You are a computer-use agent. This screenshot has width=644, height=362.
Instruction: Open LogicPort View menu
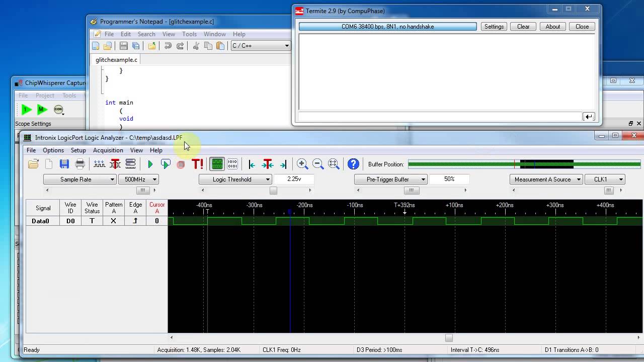[x=136, y=150]
